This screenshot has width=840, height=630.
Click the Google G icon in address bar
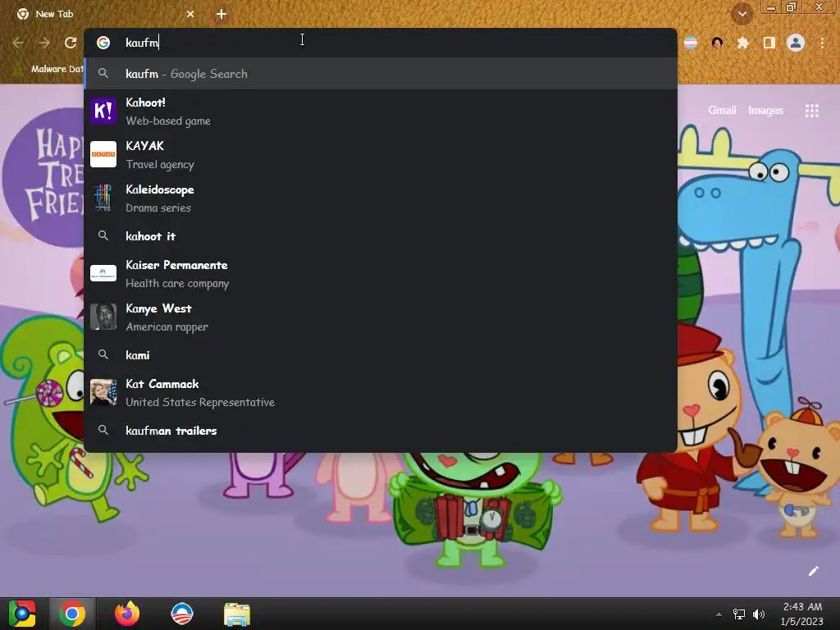[103, 43]
